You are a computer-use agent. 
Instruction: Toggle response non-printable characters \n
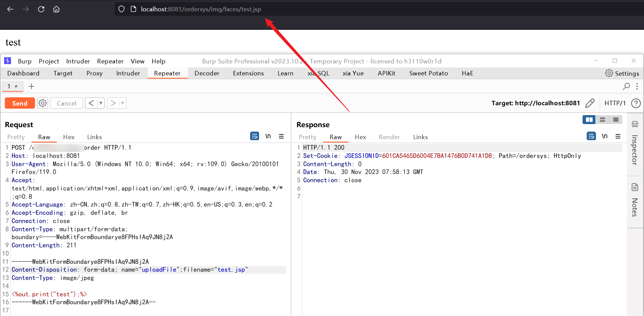tap(605, 136)
